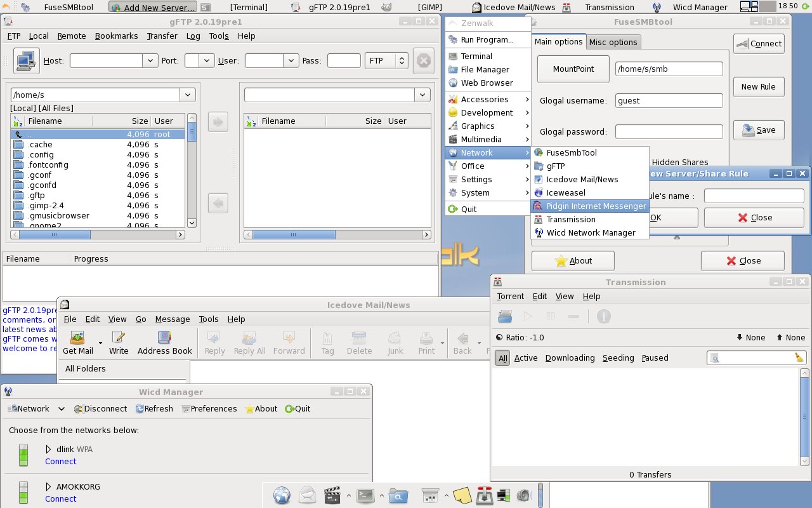The width and height of the screenshot is (812, 508).
Task: Click the MountPoint button
Action: coord(573,69)
